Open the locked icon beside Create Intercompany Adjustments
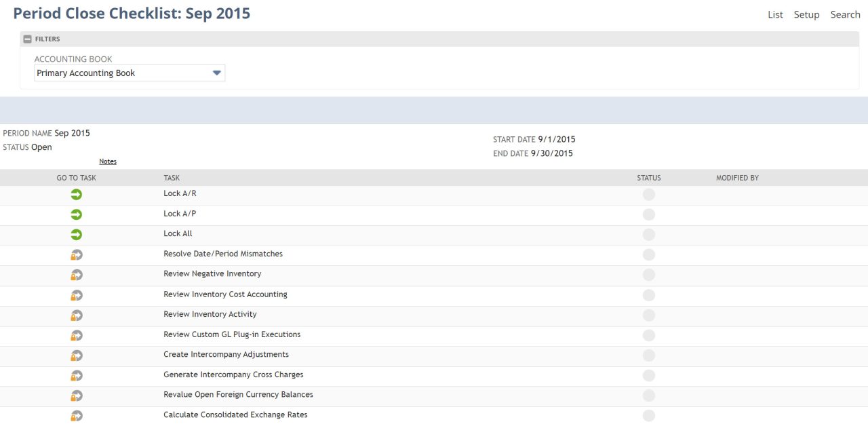This screenshot has height=426, width=868. click(76, 355)
